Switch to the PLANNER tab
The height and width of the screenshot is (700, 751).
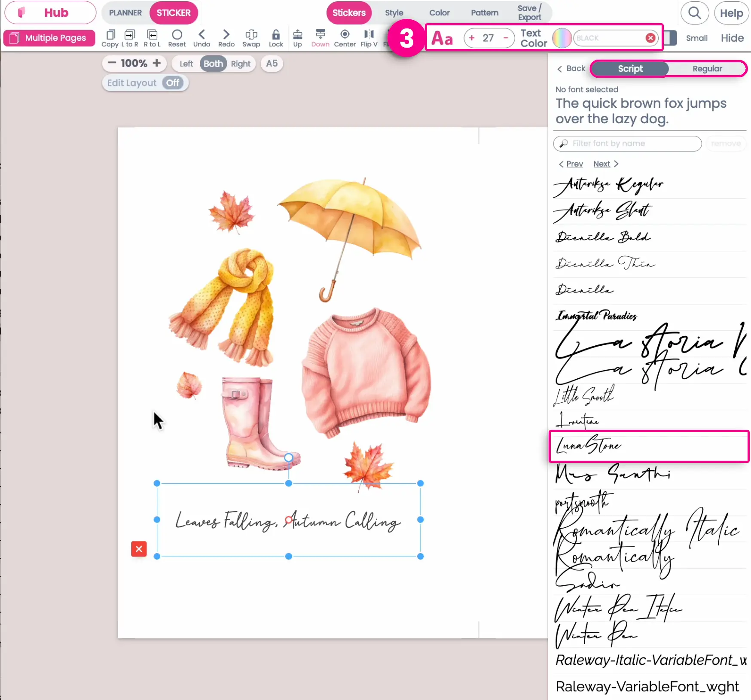(x=125, y=13)
